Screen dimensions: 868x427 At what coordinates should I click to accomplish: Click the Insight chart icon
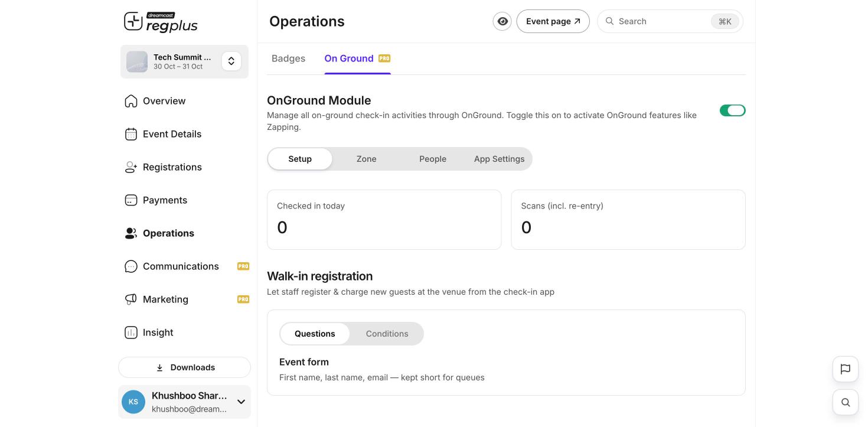click(131, 333)
